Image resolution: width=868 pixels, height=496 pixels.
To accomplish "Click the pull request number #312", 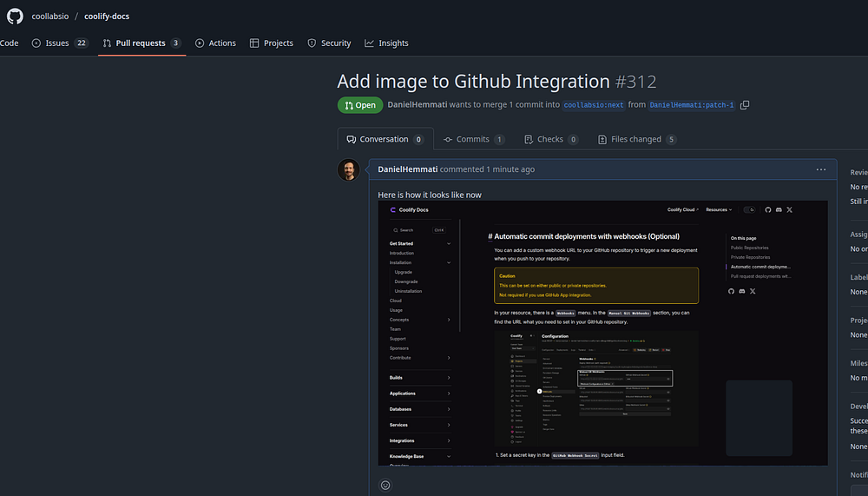I will point(636,82).
